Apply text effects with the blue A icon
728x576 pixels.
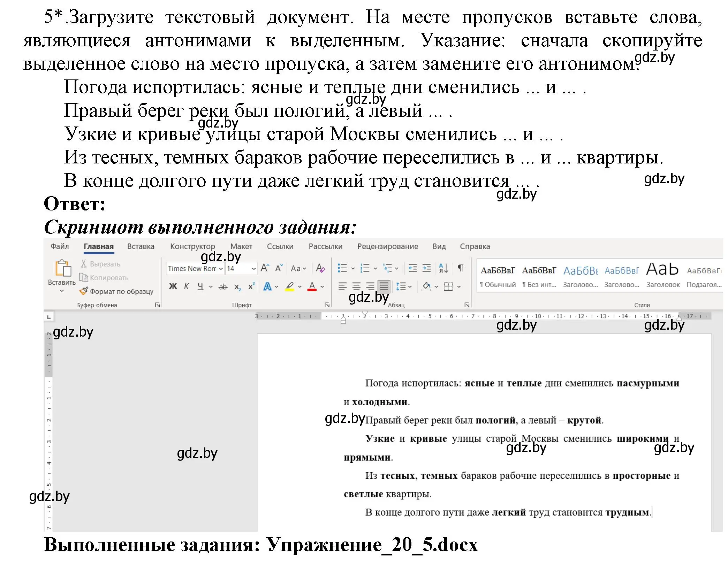click(x=267, y=286)
